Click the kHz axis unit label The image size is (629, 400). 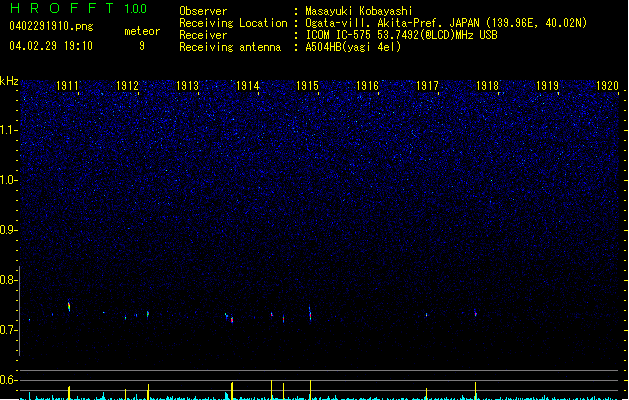pos(9,81)
